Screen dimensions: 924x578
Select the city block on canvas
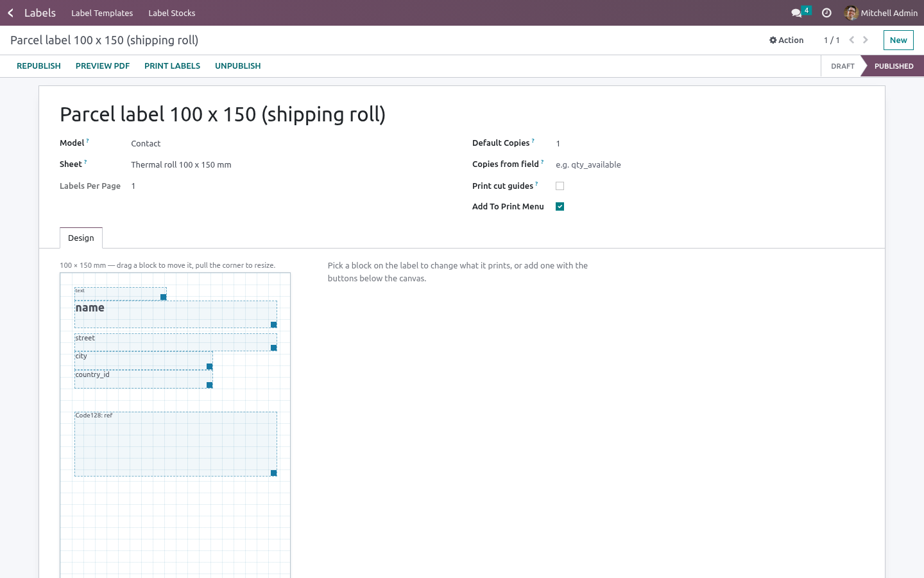pos(144,361)
